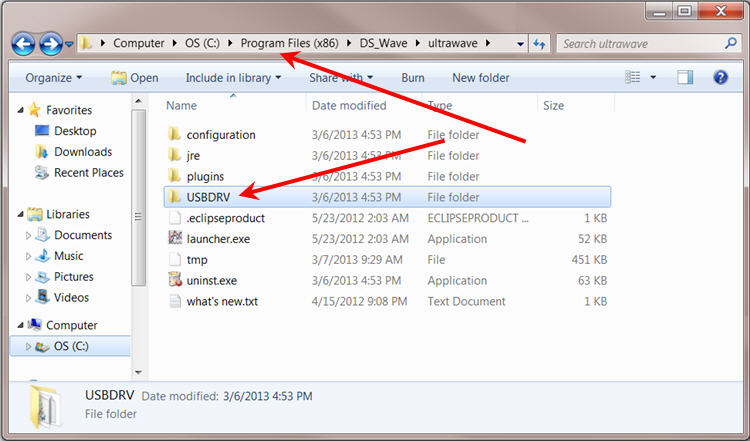
Task: Select Computer in the navigation pane
Action: point(71,325)
